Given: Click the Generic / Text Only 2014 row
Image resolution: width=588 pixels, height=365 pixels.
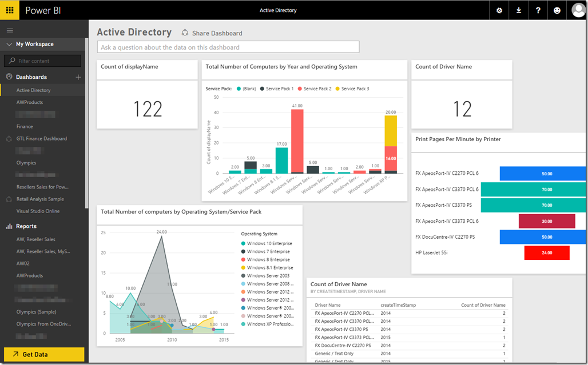Looking at the screenshot, I should pyautogui.click(x=410, y=354).
